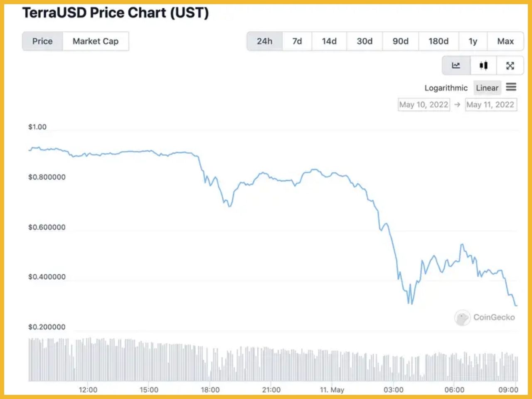Click a volume bar below the chart

click(x=166, y=362)
